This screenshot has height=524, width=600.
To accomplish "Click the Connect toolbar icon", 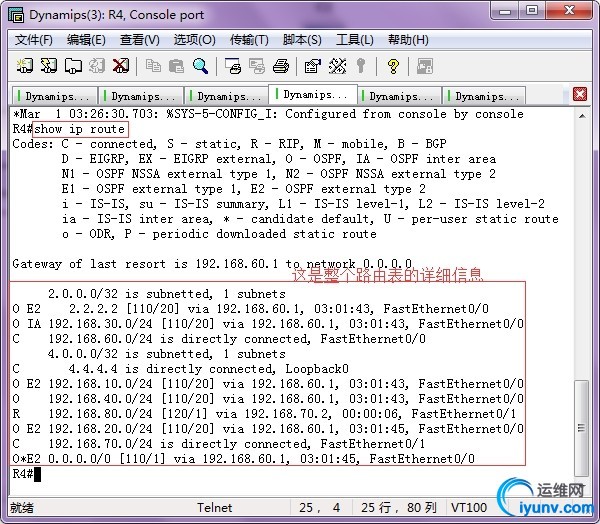I will click(x=25, y=66).
